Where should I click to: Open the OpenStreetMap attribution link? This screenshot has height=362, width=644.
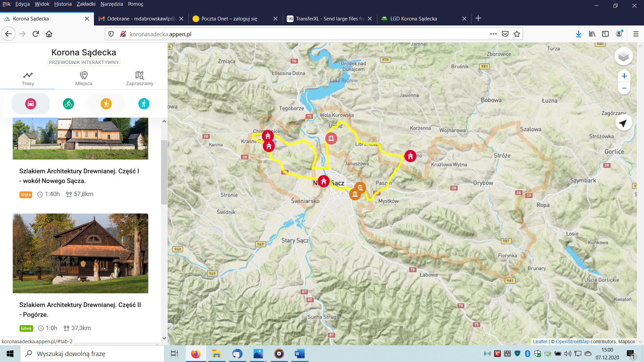[572, 342]
